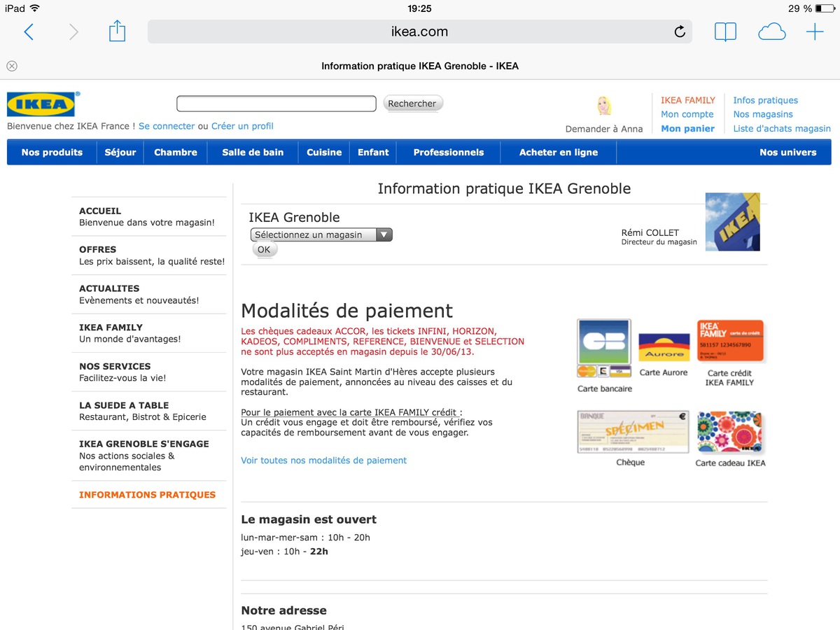Open the Safari share sheet icon

pyautogui.click(x=117, y=31)
